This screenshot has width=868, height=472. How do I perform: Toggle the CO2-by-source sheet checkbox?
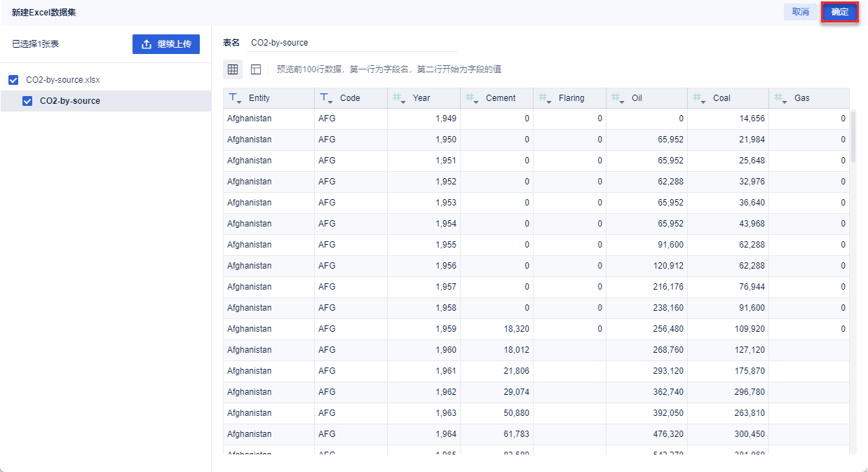click(27, 101)
